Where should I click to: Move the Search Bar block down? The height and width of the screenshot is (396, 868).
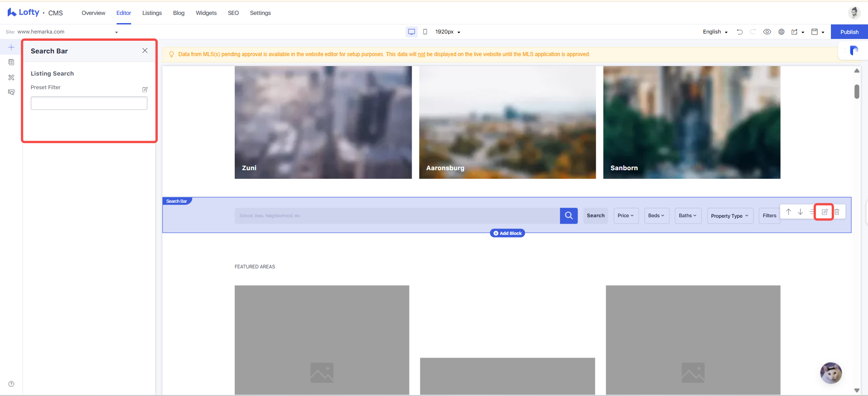pyautogui.click(x=800, y=212)
